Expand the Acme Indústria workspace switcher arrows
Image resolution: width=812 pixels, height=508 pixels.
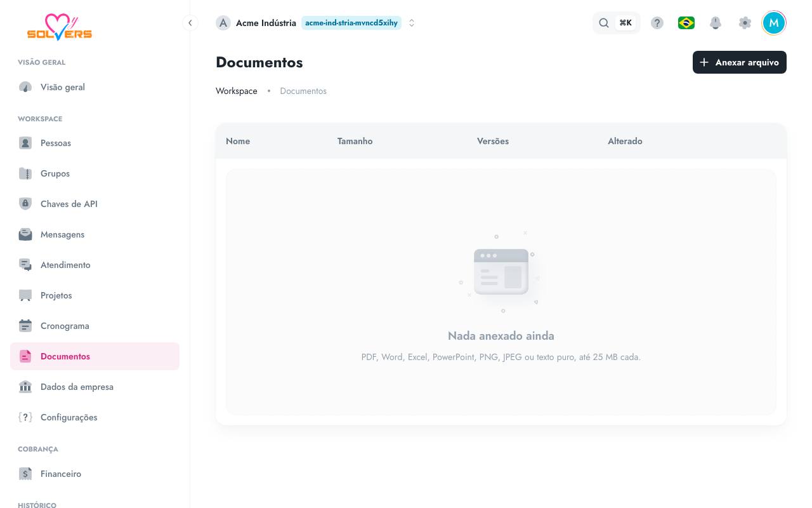point(412,23)
